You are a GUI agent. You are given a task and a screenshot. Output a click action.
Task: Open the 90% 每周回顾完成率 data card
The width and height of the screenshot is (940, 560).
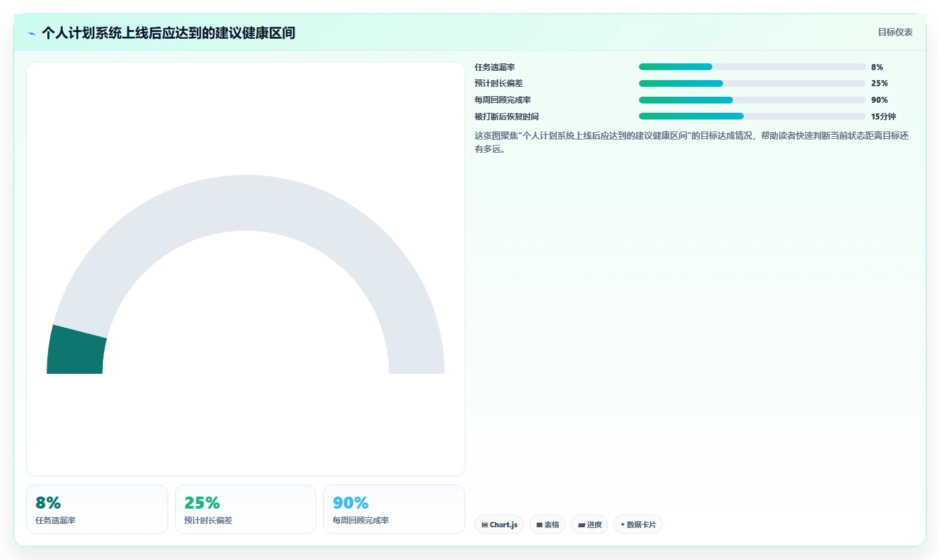(394, 509)
